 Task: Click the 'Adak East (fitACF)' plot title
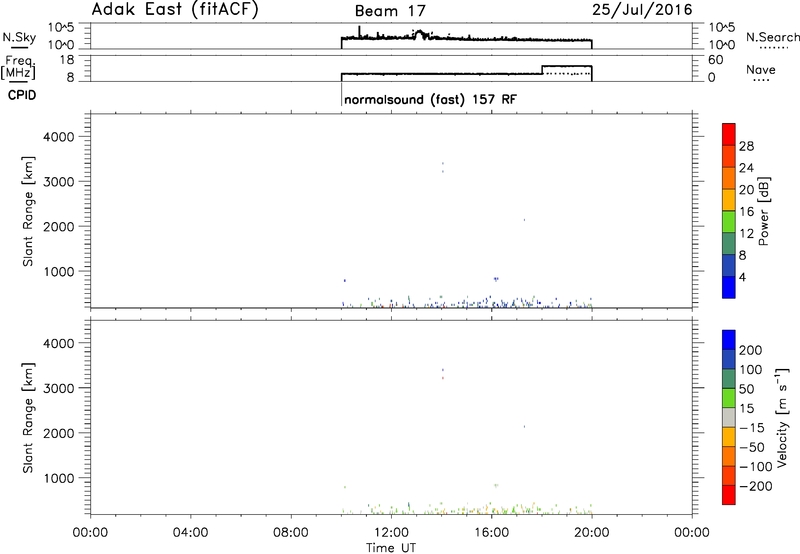point(175,10)
